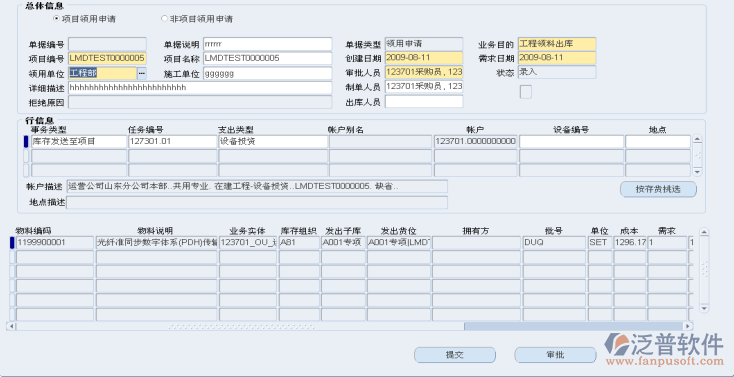This screenshot has width=734, height=377.
Task: Click the 事务类型 field 库存发送至项目
Action: tap(79, 141)
